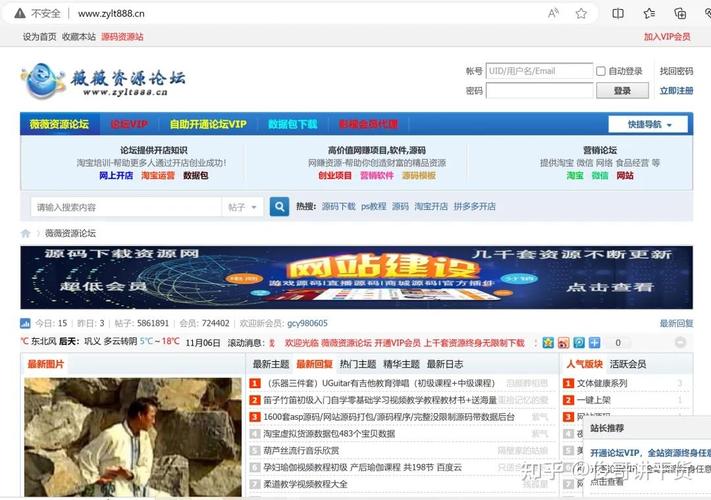711x500 pixels.
Task: Open the 立即注册 link
Action: click(x=676, y=91)
